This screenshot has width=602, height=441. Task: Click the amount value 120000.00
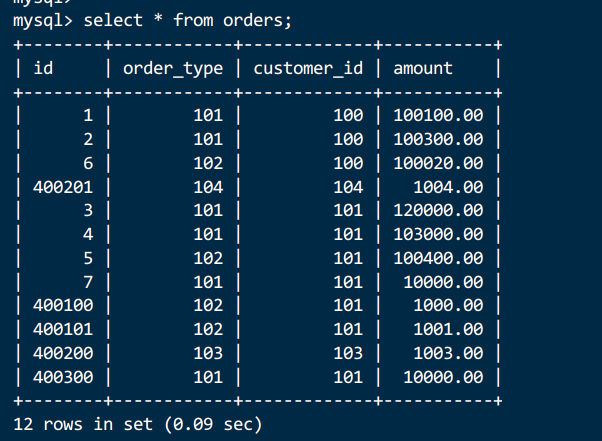[x=438, y=210]
